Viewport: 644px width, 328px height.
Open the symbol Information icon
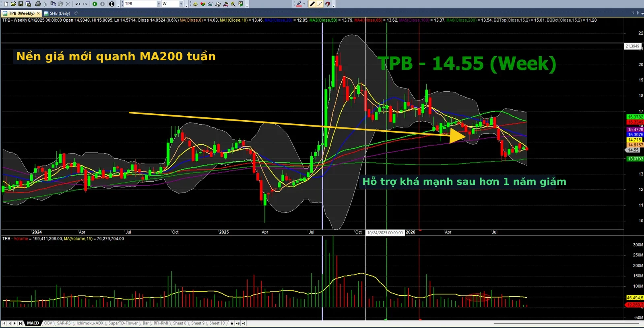point(112,4)
